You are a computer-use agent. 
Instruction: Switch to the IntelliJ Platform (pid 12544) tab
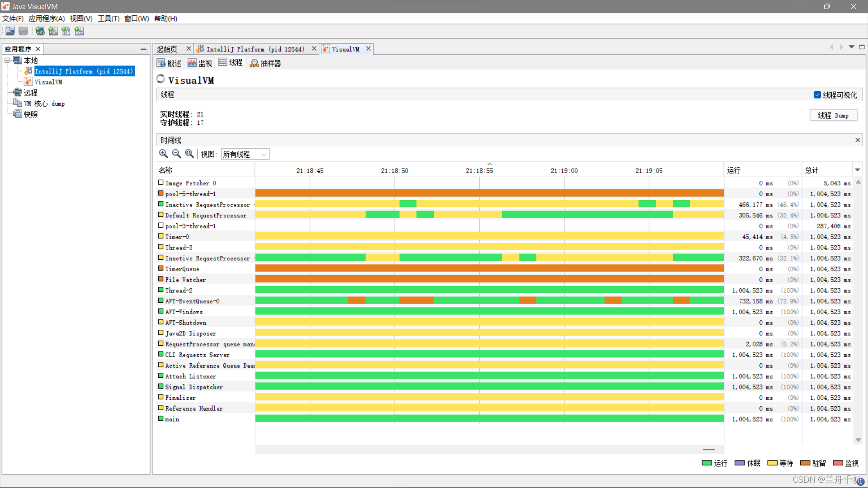(255, 49)
